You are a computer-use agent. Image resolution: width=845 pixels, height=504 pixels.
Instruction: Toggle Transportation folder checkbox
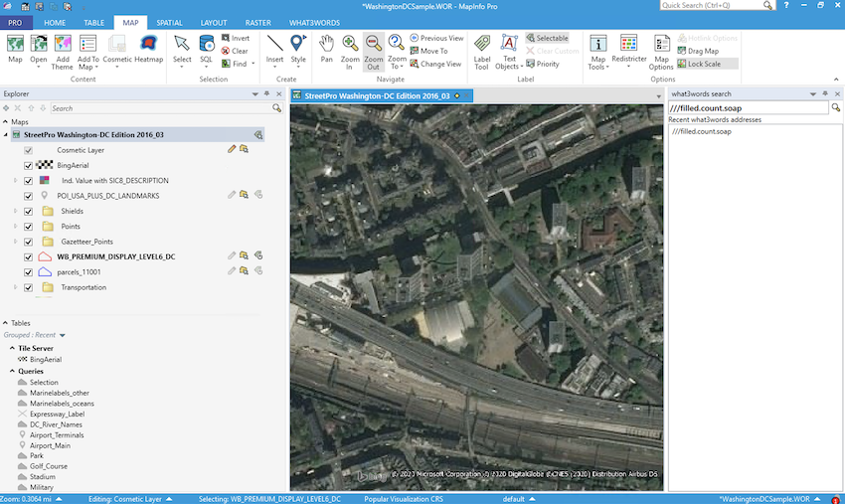coord(28,287)
